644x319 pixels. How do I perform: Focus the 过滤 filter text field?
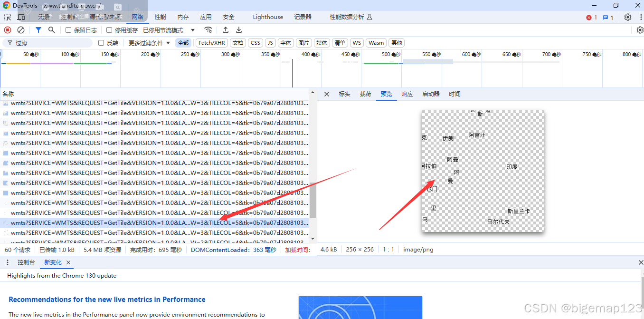47,43
